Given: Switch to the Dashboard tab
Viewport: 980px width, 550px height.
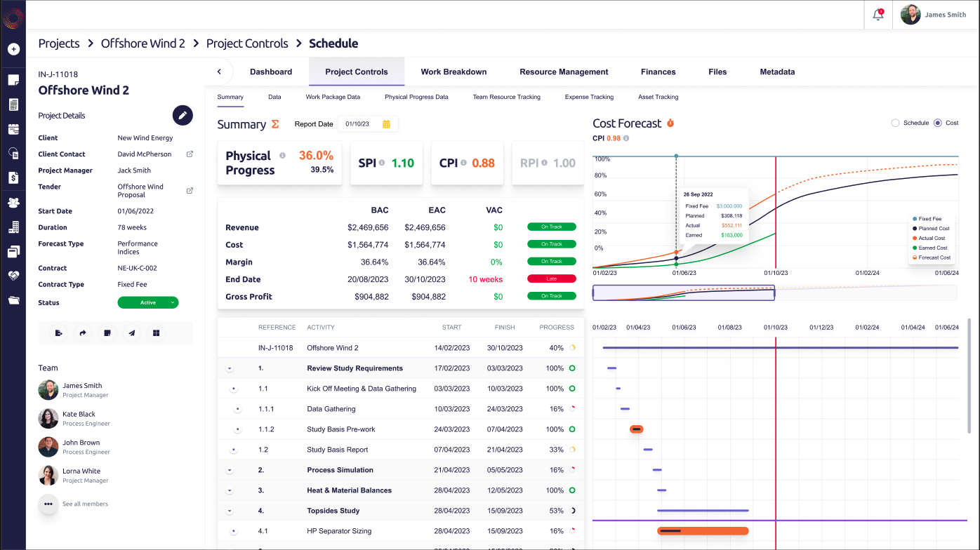Looking at the screenshot, I should tap(271, 72).
